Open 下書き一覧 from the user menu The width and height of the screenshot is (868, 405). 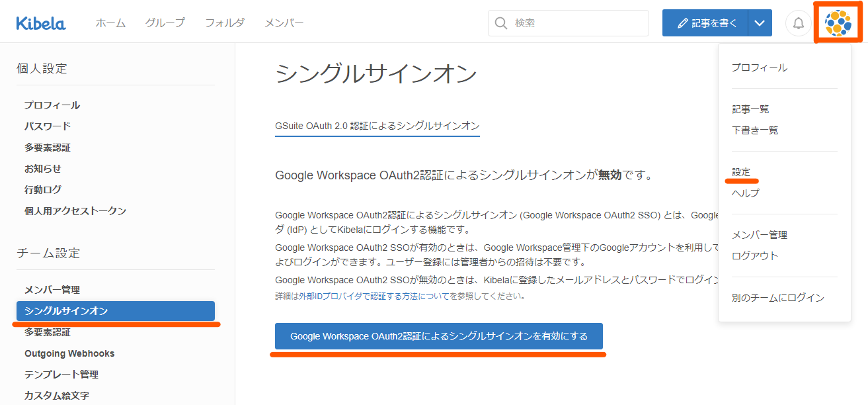pyautogui.click(x=755, y=130)
